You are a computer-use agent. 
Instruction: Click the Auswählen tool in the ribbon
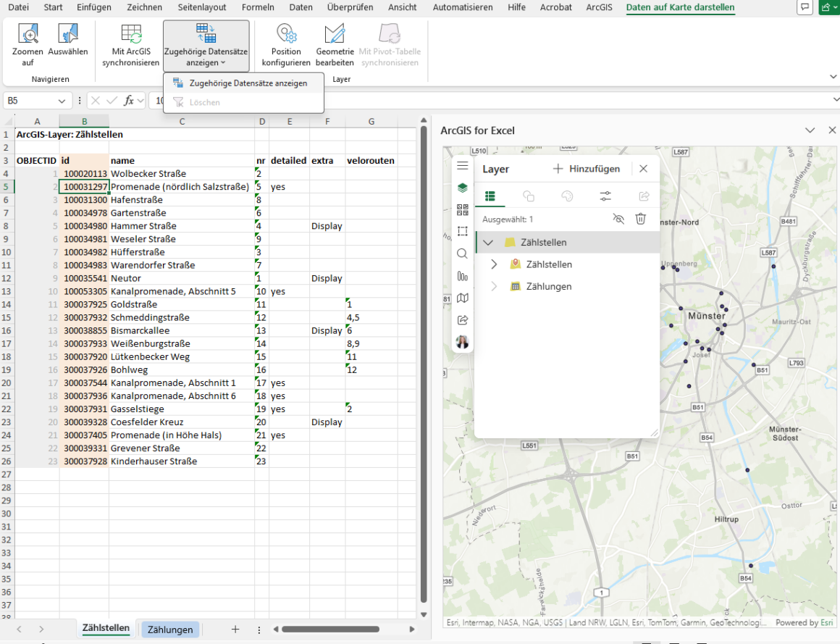(68, 40)
